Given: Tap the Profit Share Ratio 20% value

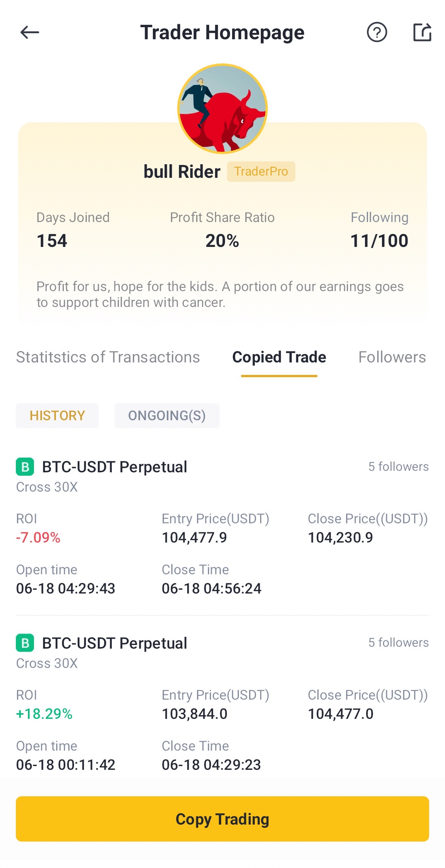Looking at the screenshot, I should [x=222, y=241].
